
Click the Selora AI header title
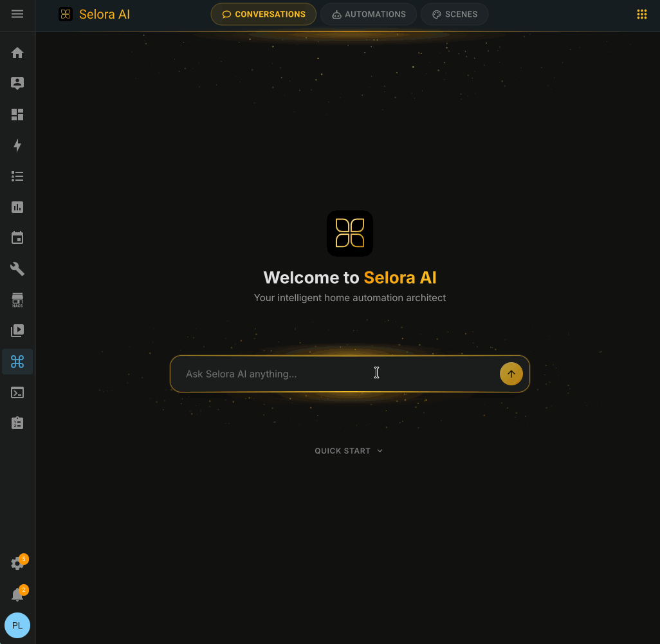(104, 14)
